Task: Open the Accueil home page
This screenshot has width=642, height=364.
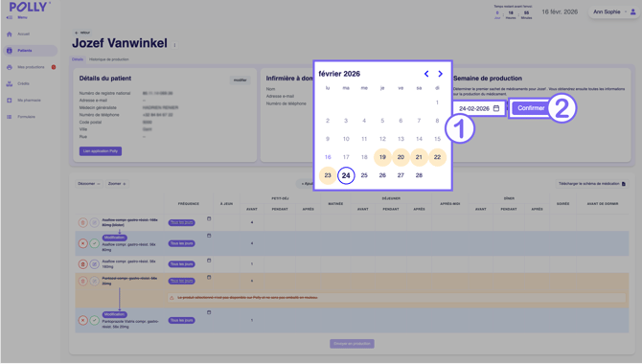Action: coord(23,34)
